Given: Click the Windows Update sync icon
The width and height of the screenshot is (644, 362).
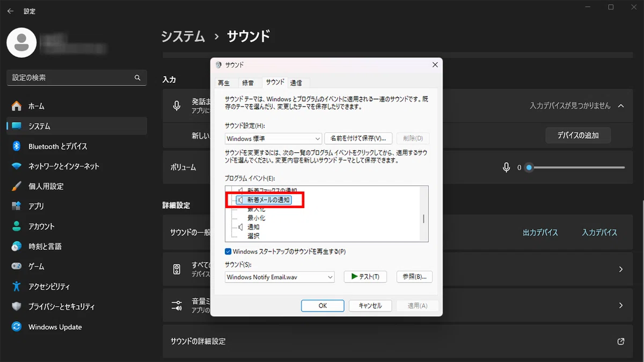Looking at the screenshot, I should (x=17, y=327).
